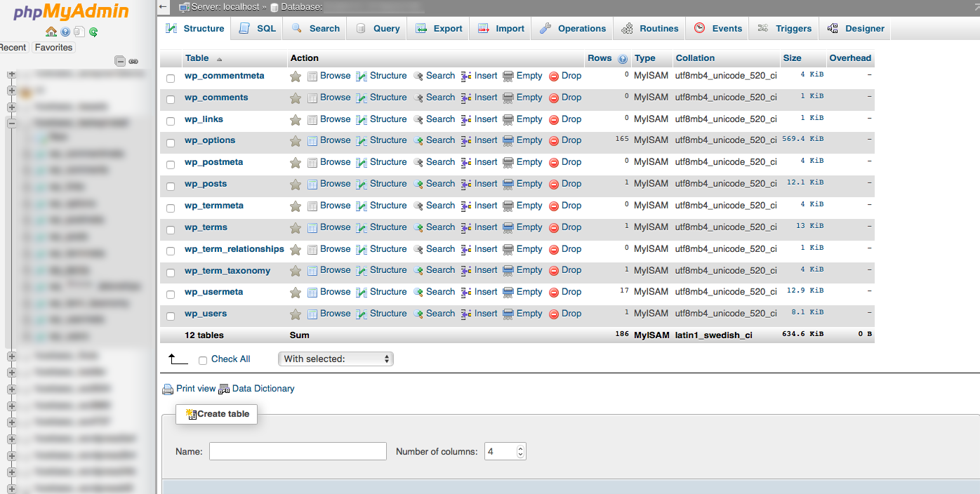This screenshot has height=494, width=980.
Task: Enable the Check All checkbox
Action: click(203, 360)
